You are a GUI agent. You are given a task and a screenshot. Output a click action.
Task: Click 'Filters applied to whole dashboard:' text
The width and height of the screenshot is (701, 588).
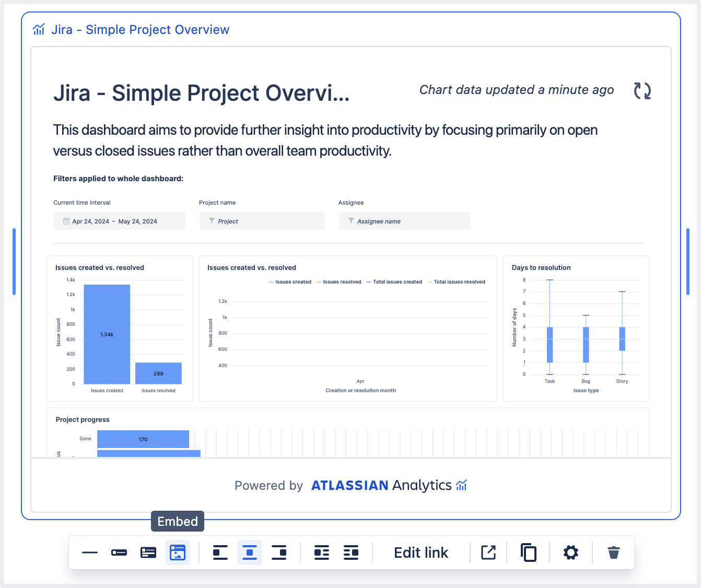click(119, 179)
